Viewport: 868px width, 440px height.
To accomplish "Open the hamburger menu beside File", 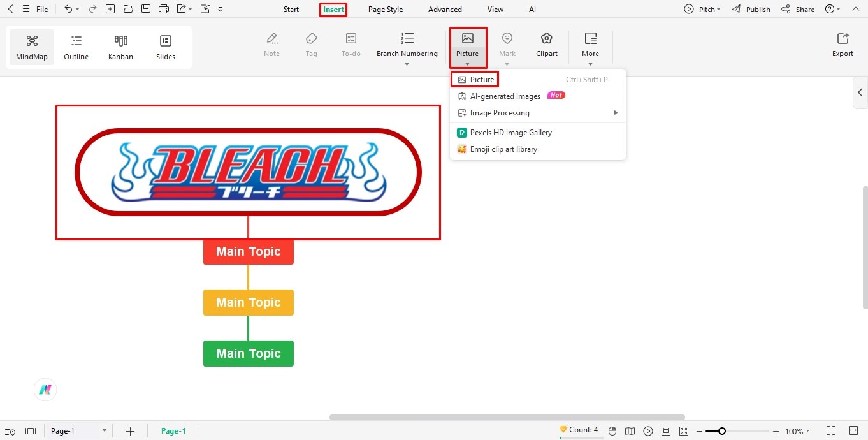I will pos(25,10).
